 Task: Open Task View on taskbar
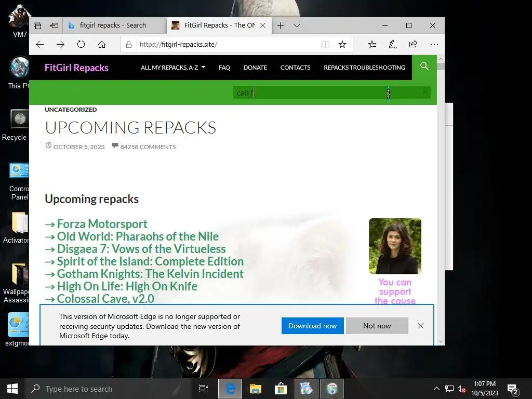(204, 389)
